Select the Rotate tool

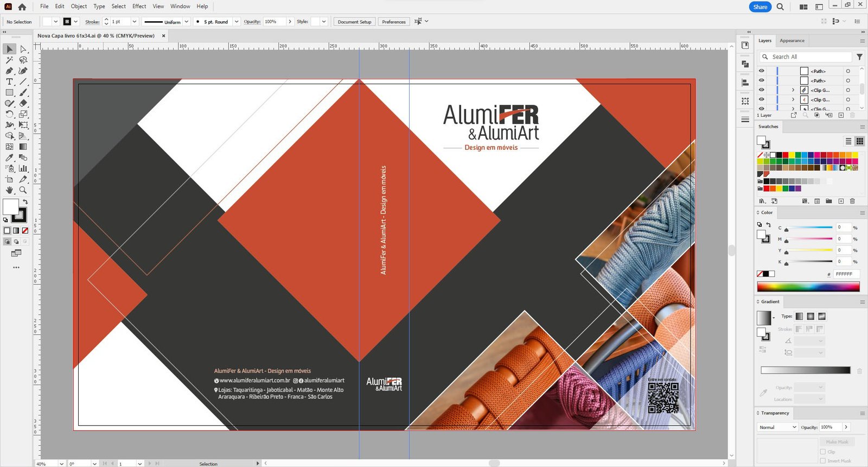9,114
